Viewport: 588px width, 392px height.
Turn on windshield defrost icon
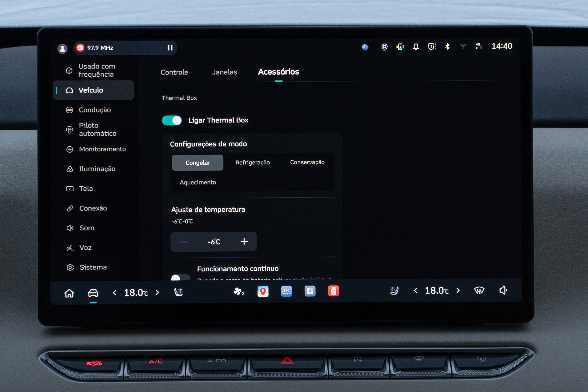[479, 290]
